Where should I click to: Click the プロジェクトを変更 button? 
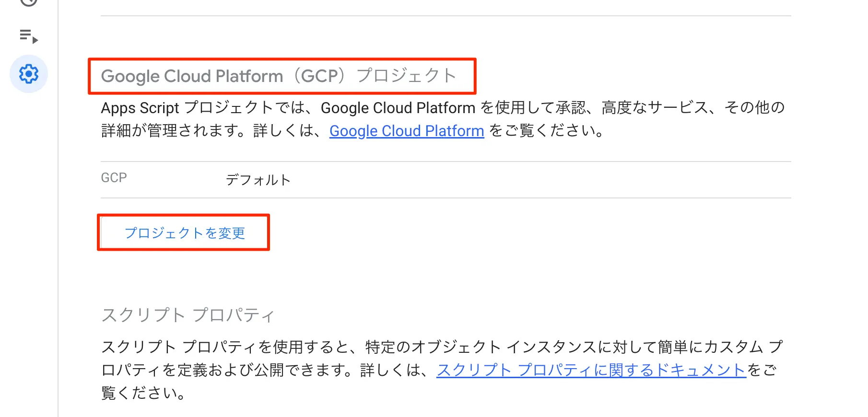click(184, 232)
